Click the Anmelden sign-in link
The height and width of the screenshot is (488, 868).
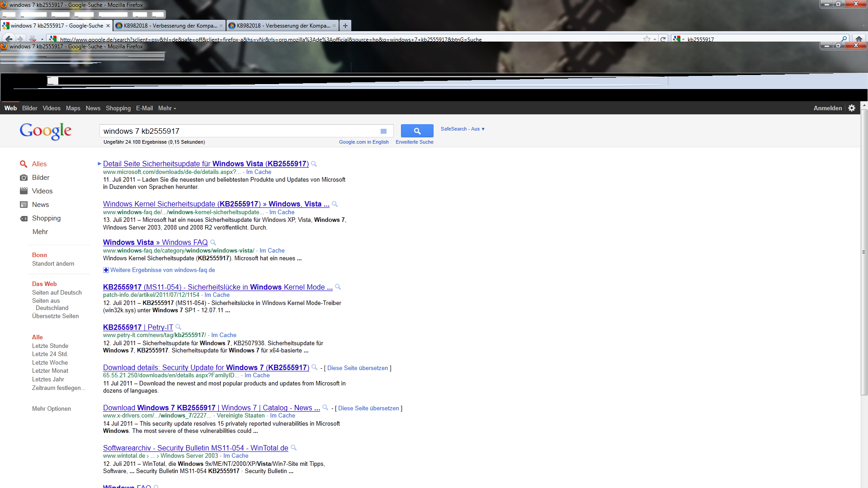[828, 108]
